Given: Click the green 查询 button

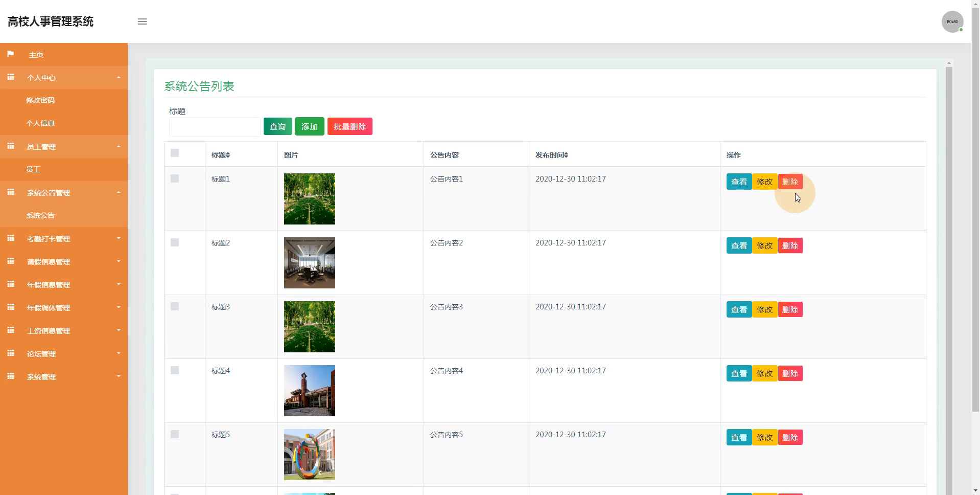Looking at the screenshot, I should tap(278, 126).
